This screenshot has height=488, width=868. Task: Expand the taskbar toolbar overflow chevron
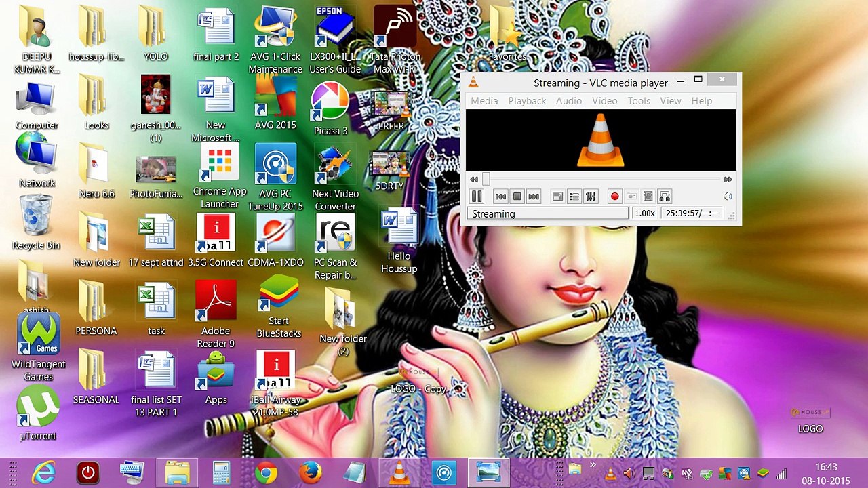click(593, 466)
